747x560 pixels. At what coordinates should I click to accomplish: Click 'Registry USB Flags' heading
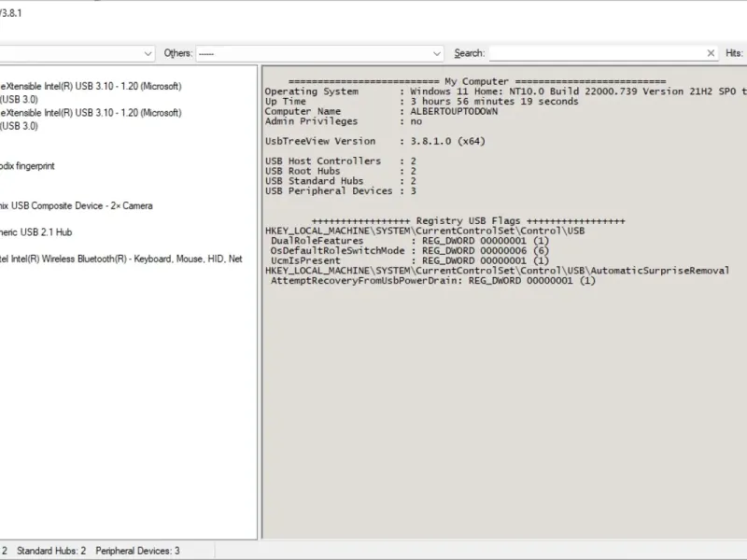468,221
